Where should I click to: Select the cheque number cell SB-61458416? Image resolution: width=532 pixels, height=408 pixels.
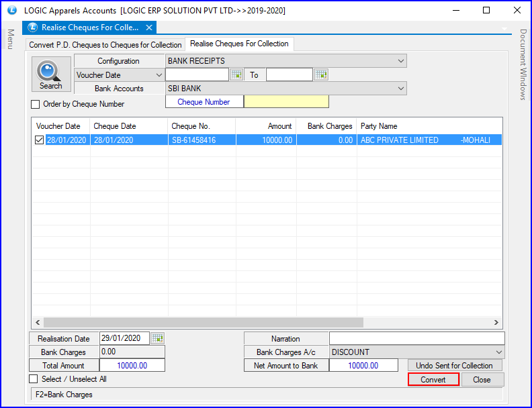pos(202,140)
